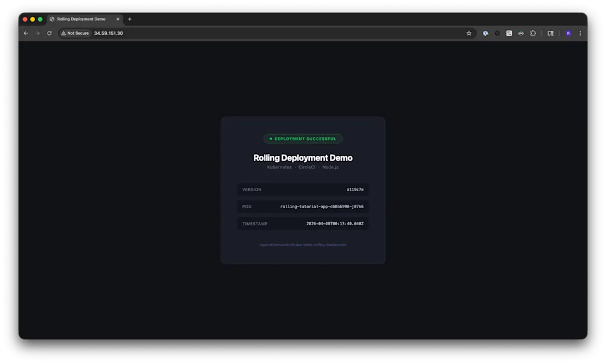Open the Extensions puzzle-piece icon

click(x=533, y=33)
